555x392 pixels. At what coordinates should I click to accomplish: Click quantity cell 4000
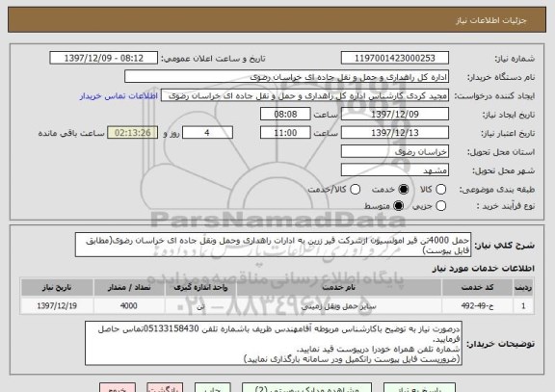point(129,306)
